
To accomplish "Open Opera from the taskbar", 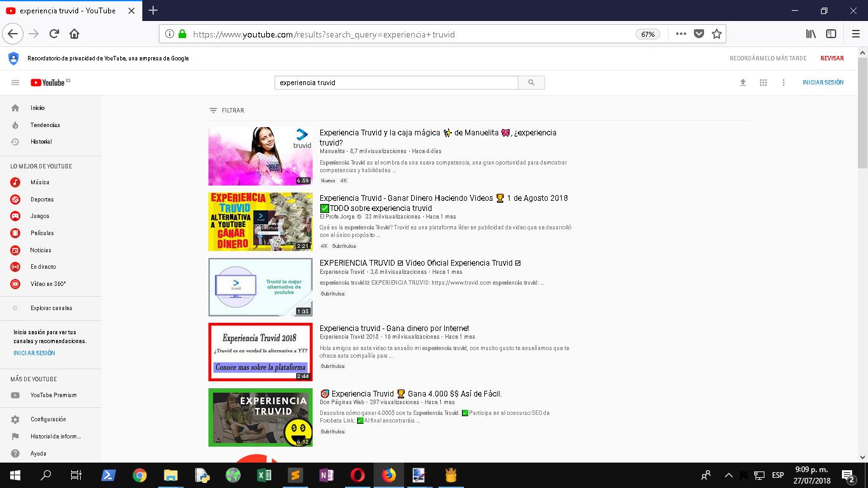I will click(358, 475).
